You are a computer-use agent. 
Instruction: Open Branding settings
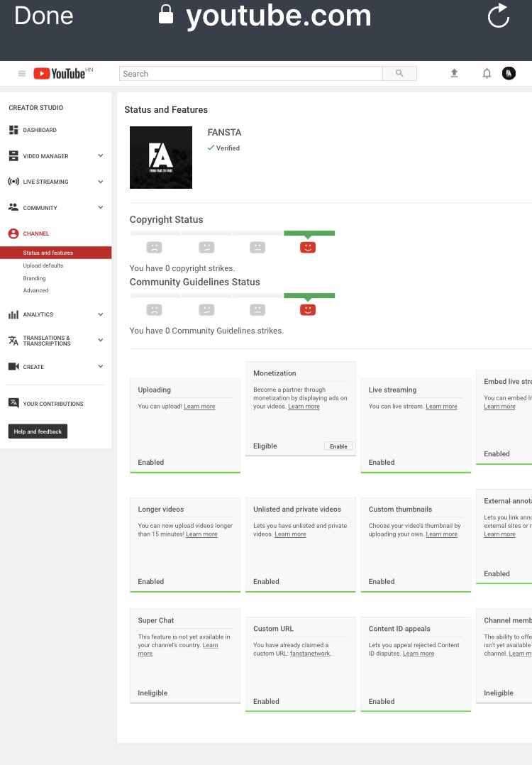34,278
